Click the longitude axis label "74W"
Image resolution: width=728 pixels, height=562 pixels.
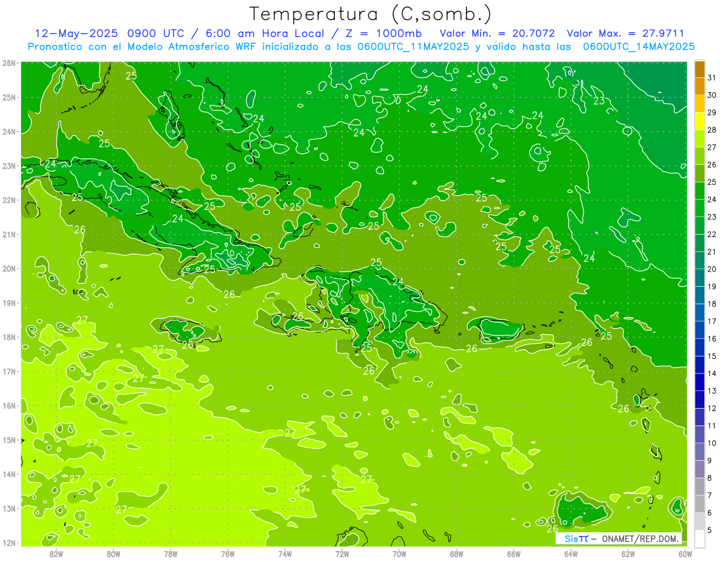click(285, 554)
